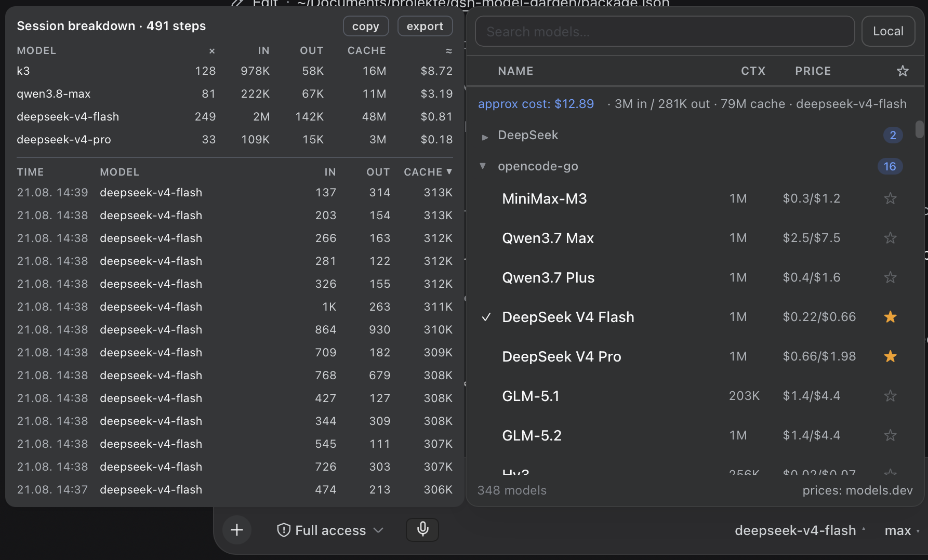This screenshot has height=560, width=928.
Task: Focus the Search models input field
Action: (665, 31)
